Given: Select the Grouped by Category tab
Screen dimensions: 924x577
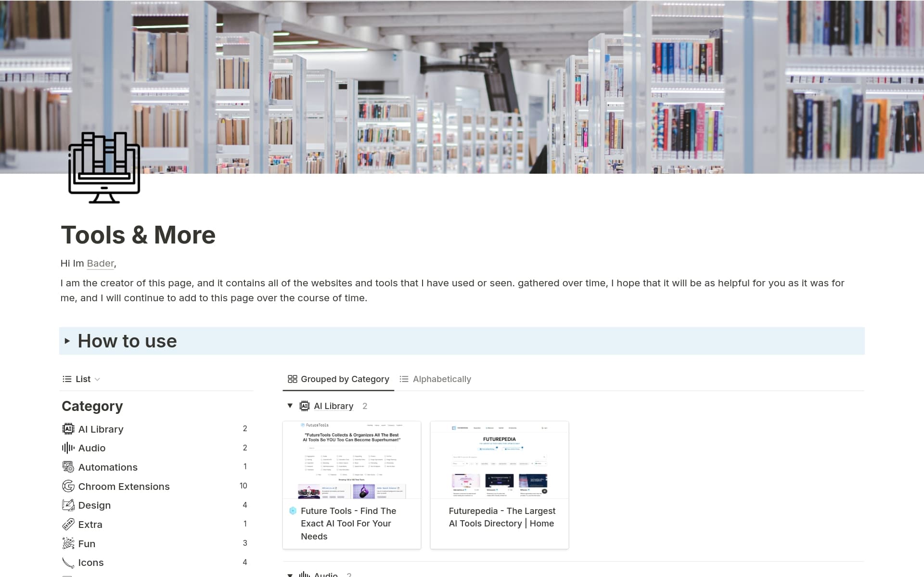Looking at the screenshot, I should click(338, 379).
